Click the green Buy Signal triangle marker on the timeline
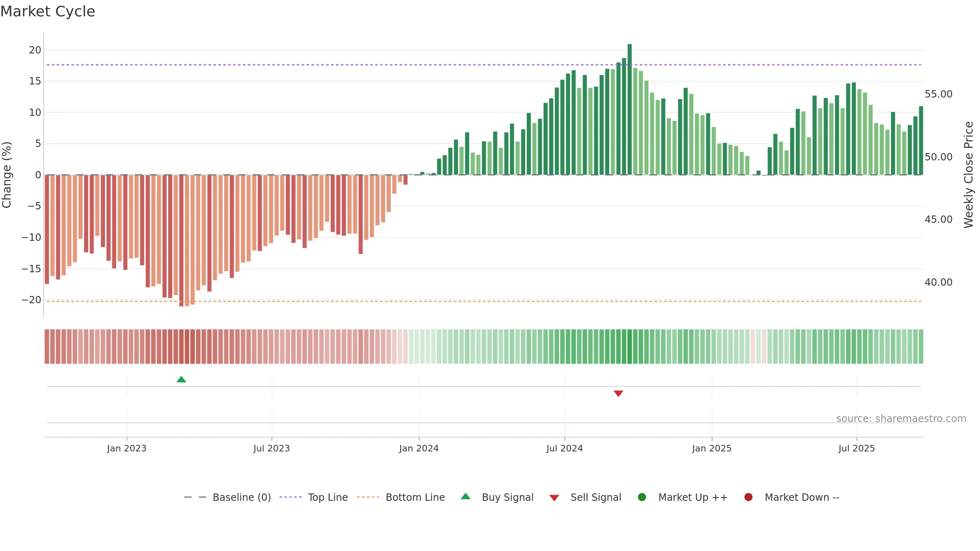980x551 pixels. [181, 380]
